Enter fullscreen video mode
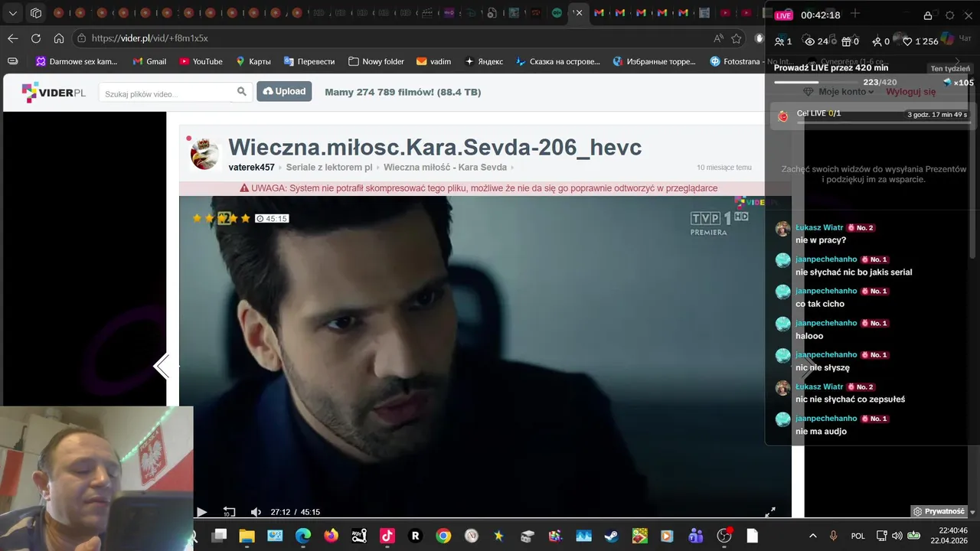Viewport: 980px width, 551px height. [770, 512]
